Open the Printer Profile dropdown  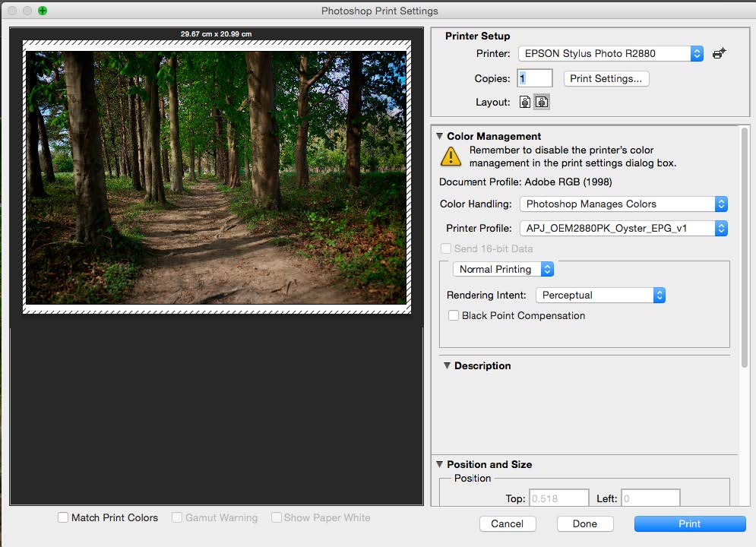tap(623, 228)
